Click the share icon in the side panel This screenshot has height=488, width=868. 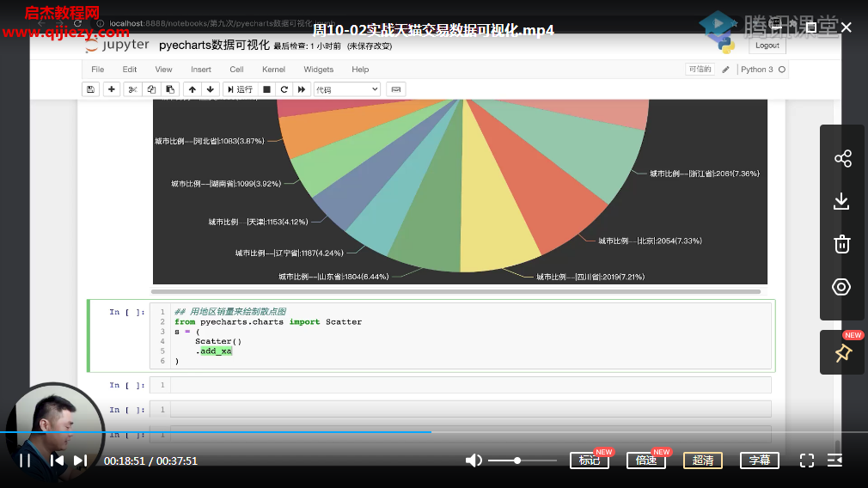click(842, 159)
